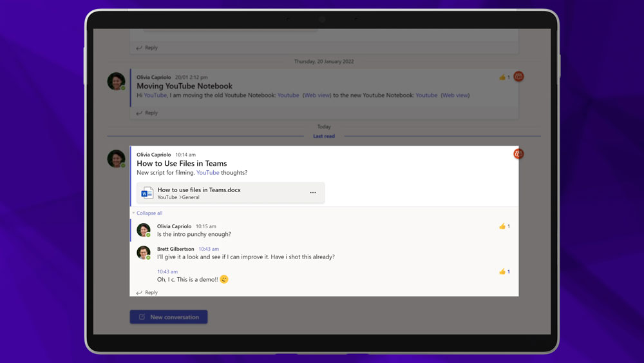Click thumbs-up on the Moving YouTube Notebook post
Screen dimensions: 644x363
[x=502, y=77]
